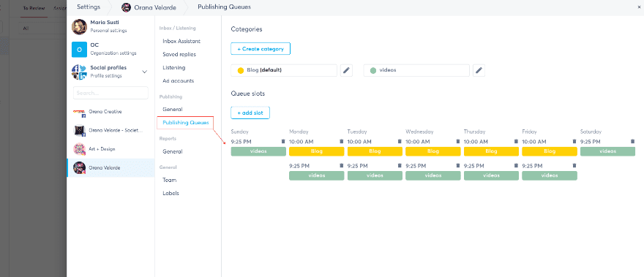Edit the videos category with pencil icon
The image size is (644, 277).
click(479, 70)
